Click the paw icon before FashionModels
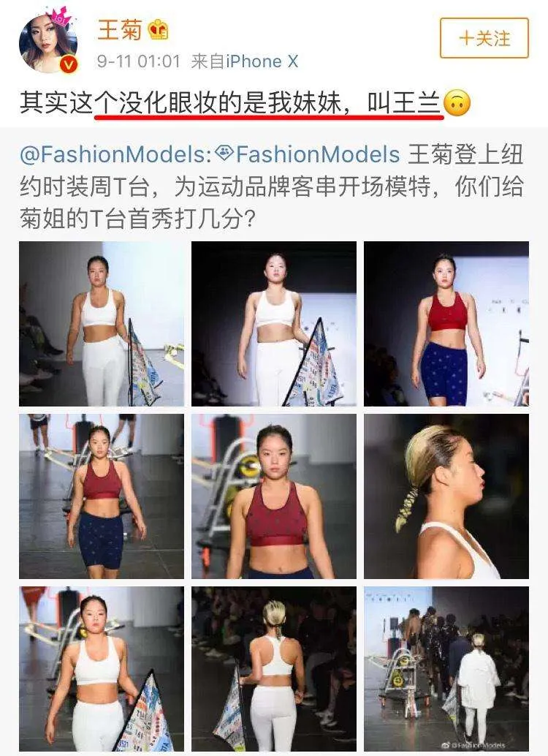This screenshot has width=548, height=756. pyautogui.click(x=224, y=154)
